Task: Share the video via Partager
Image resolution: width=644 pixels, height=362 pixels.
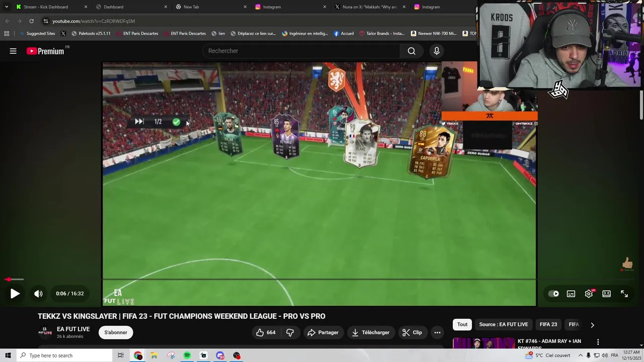Action: (x=323, y=332)
